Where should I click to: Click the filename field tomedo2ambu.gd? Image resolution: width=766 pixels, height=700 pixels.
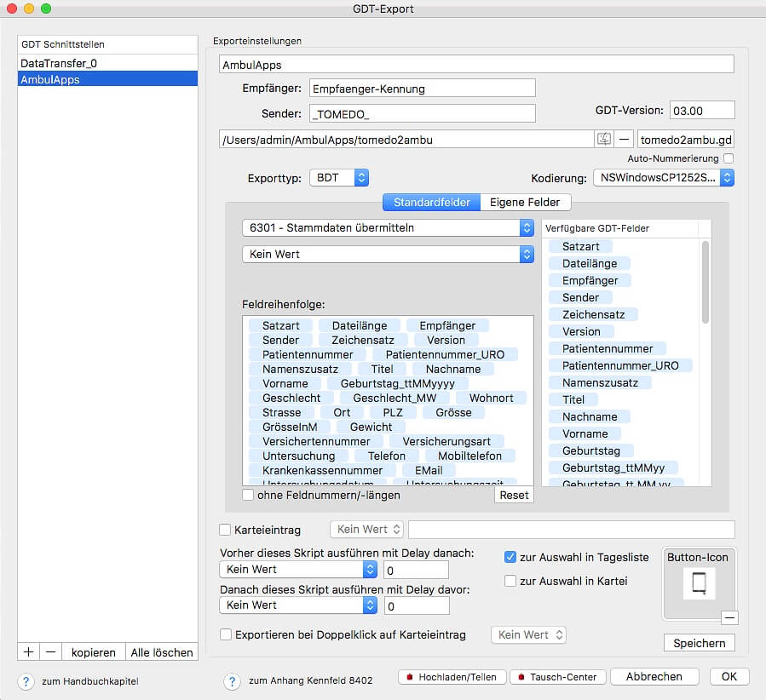(686, 140)
